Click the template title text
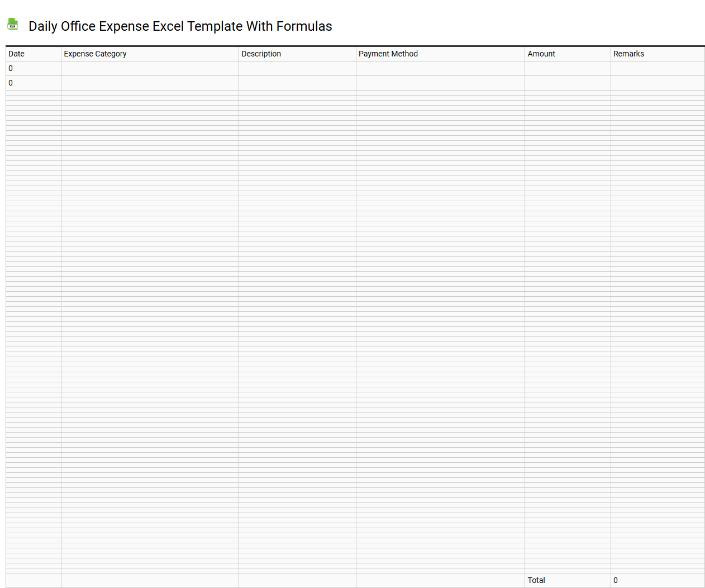 tap(181, 26)
